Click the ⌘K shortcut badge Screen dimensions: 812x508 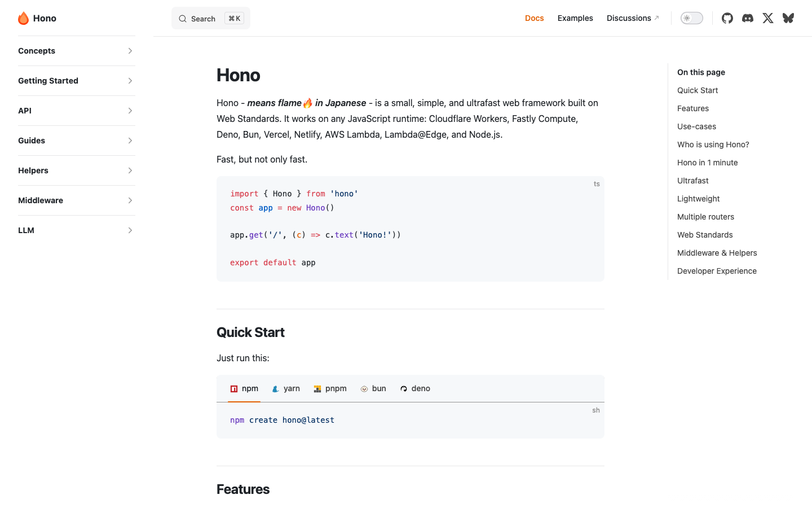(235, 19)
